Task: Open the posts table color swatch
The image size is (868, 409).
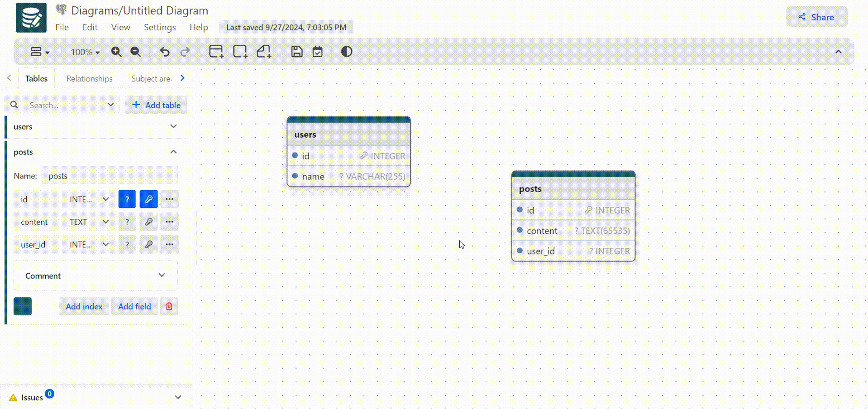Action: (23, 306)
